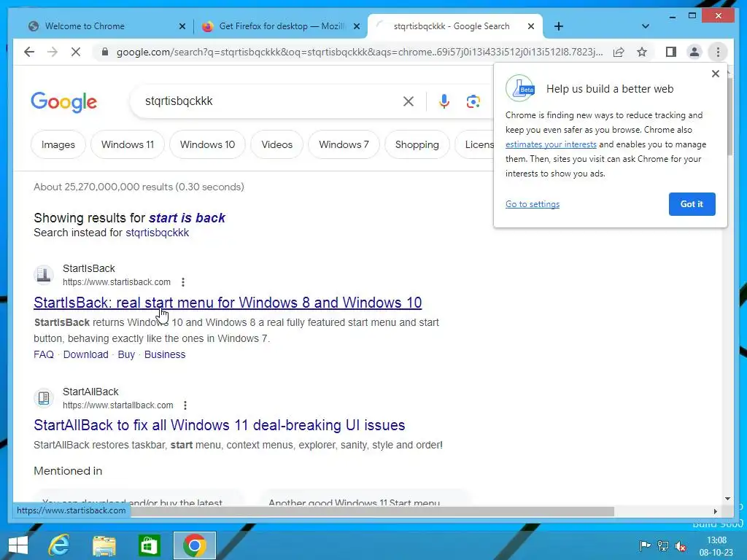The image size is (747, 560).
Task: Select the Windows 10 filter chip
Action: click(207, 144)
